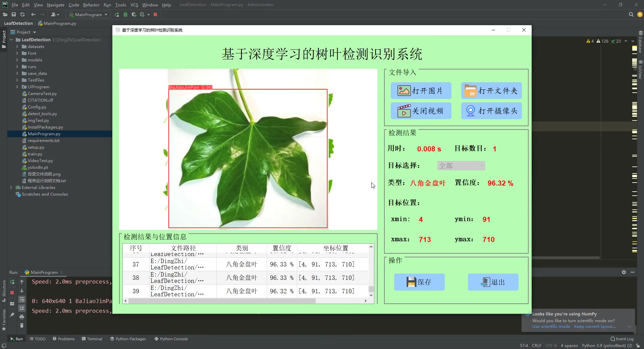Click the 打开摄像头 open camera button
Screen dimensions: 644x349
point(491,111)
